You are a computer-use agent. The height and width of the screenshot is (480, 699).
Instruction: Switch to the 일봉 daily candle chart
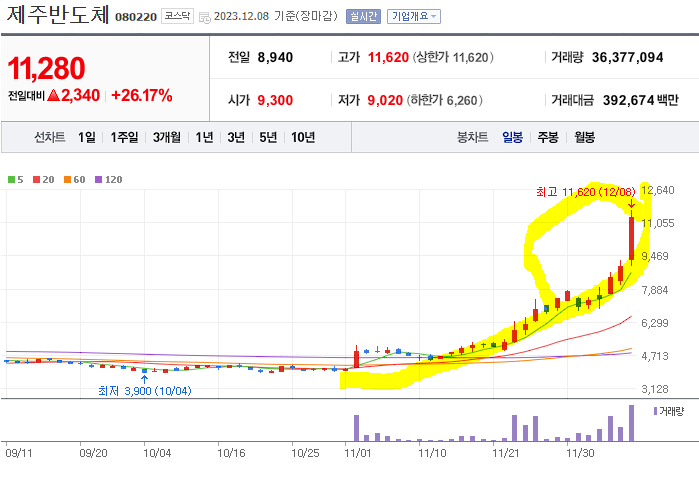(x=512, y=137)
